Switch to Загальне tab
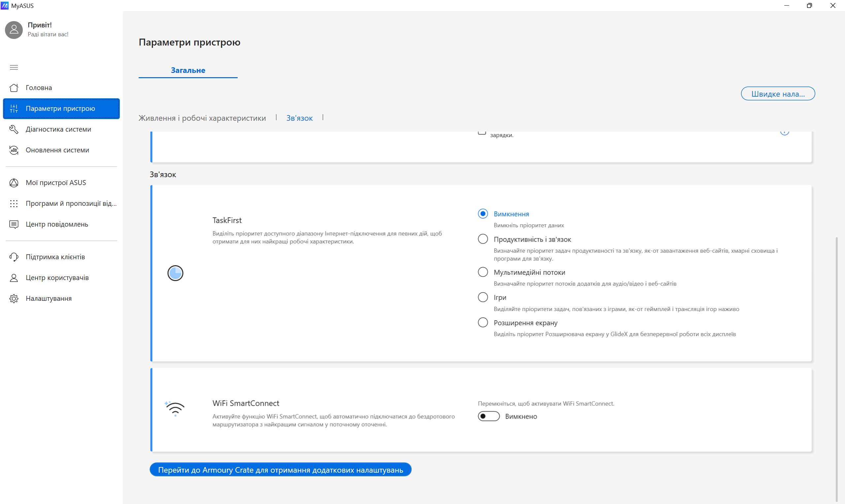This screenshot has height=504, width=845. (188, 70)
